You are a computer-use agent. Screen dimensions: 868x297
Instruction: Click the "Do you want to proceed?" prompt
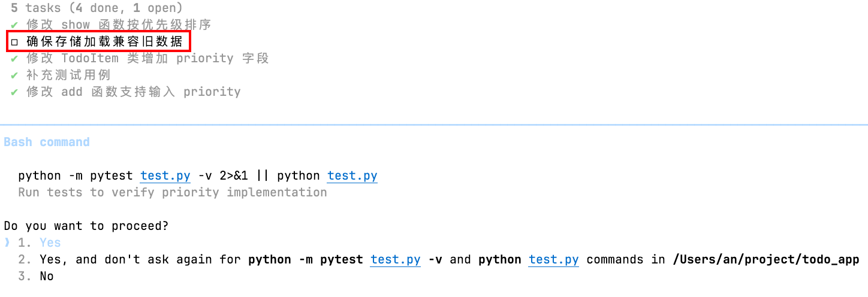point(86,226)
